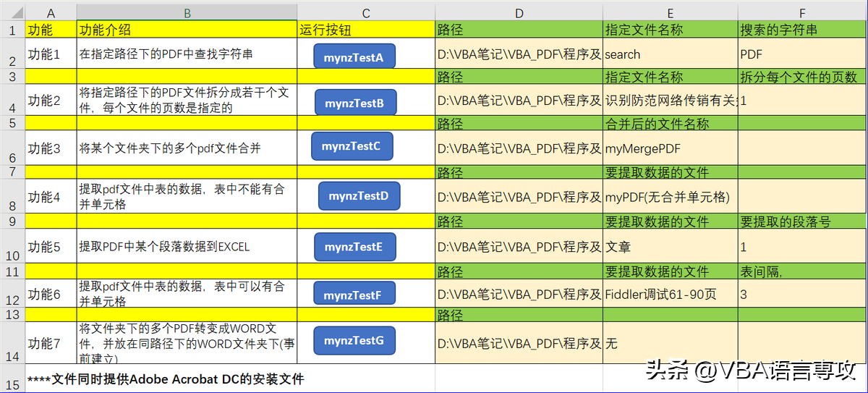This screenshot has height=393, width=868.
Task: Start the mynzTestF macro button
Action: click(x=354, y=294)
